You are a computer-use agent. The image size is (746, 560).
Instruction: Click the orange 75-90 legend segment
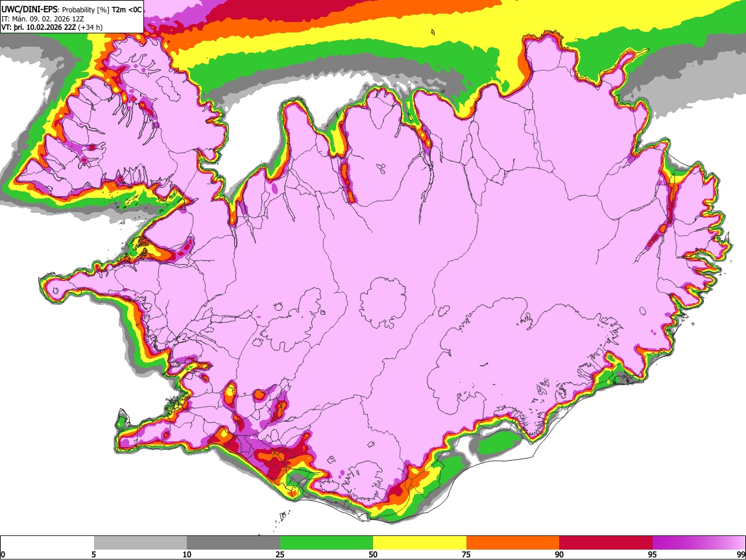pos(512,542)
